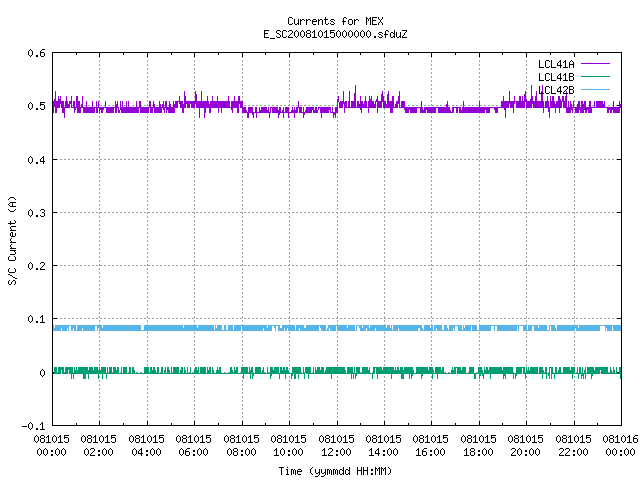Click the y-axis tick value 0.1
640x480 pixels.
click(36, 319)
